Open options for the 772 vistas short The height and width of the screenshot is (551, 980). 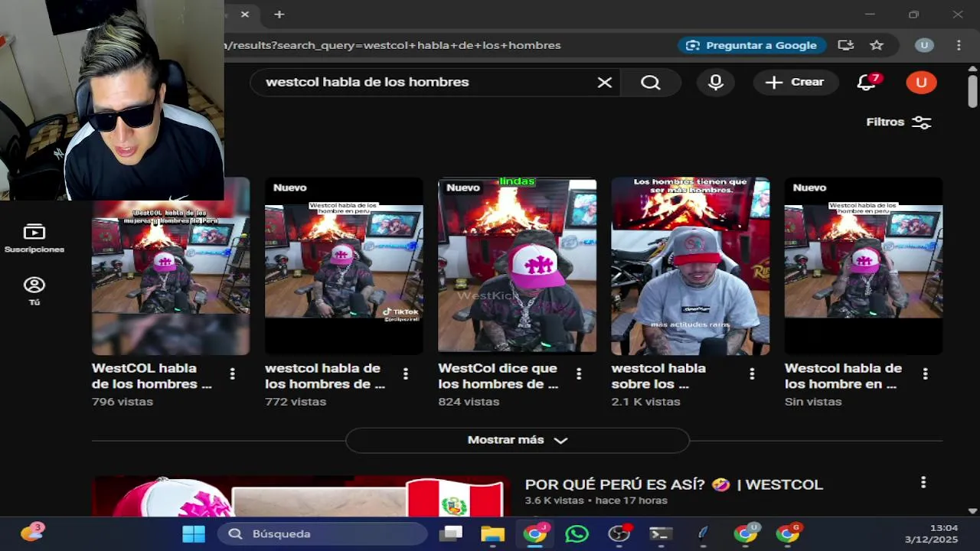point(405,374)
